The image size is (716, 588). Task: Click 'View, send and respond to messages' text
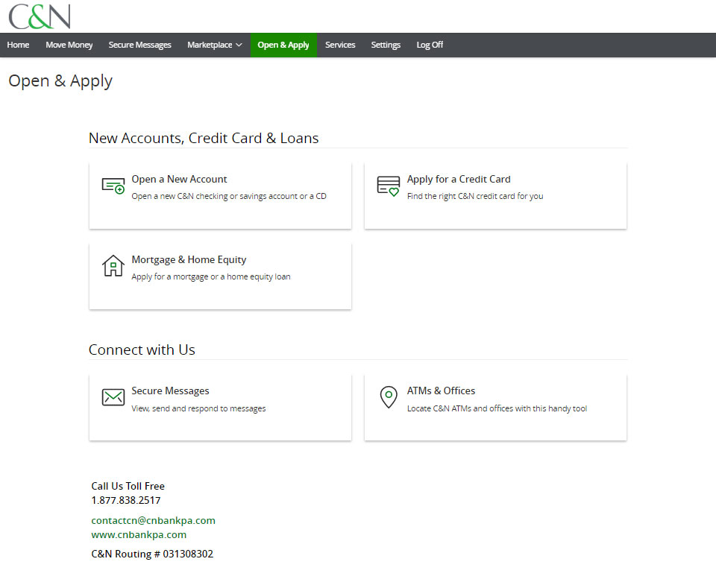198,408
